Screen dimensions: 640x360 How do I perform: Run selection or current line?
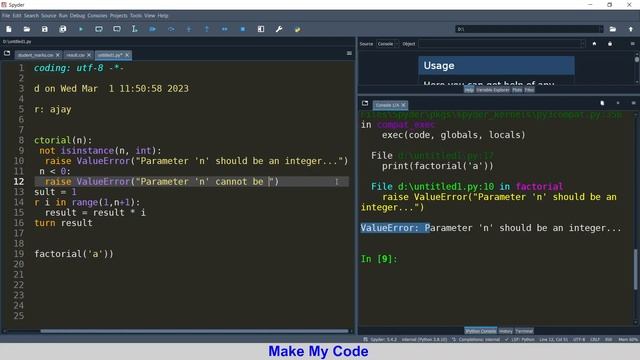(134, 29)
